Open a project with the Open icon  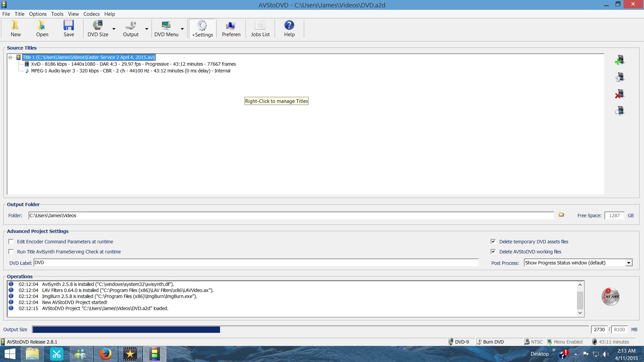click(42, 28)
